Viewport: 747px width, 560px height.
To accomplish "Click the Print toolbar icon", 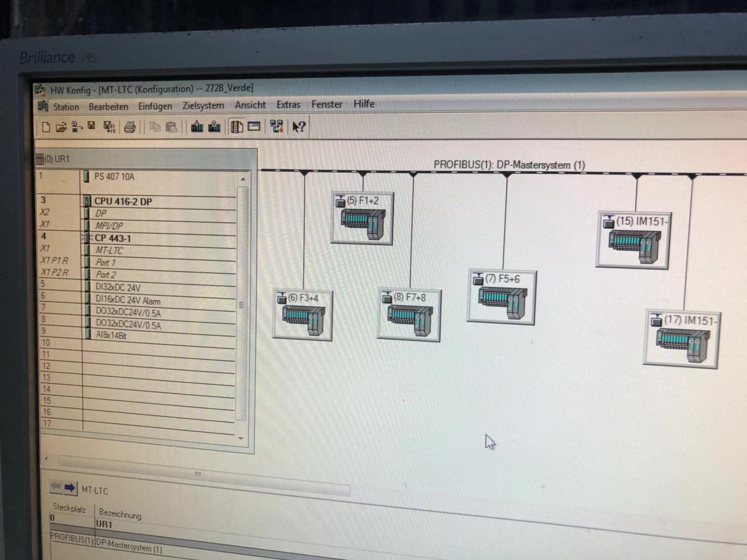I will (130, 127).
